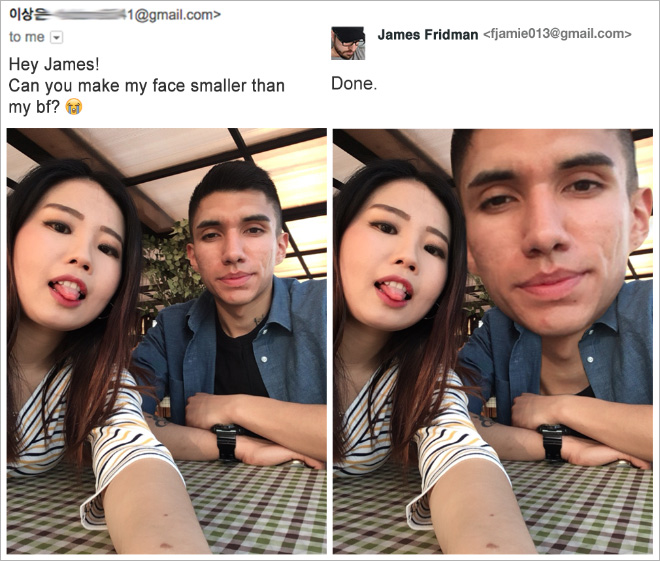
Task: Click the "my bf?" text
Action: pyautogui.click(x=34, y=107)
